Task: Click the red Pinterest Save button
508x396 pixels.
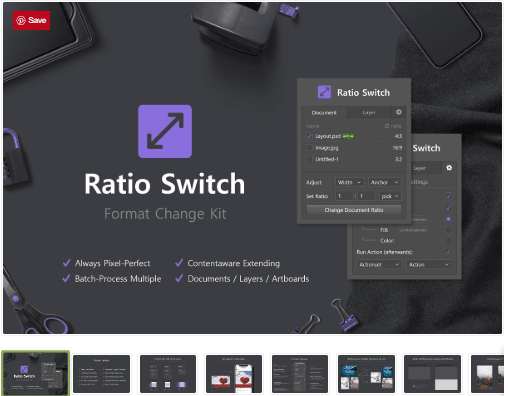Action: (x=31, y=20)
